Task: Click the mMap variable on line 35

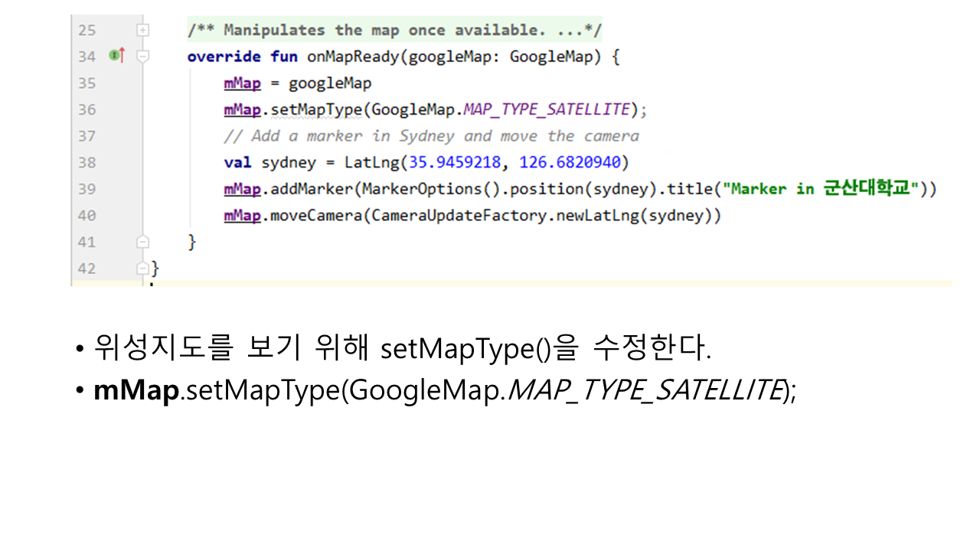Action: coord(242,83)
